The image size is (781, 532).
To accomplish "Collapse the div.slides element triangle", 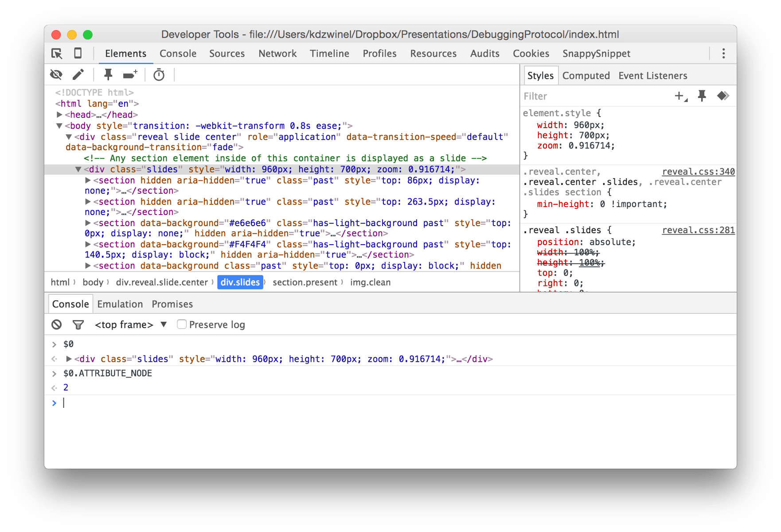I will (x=78, y=169).
